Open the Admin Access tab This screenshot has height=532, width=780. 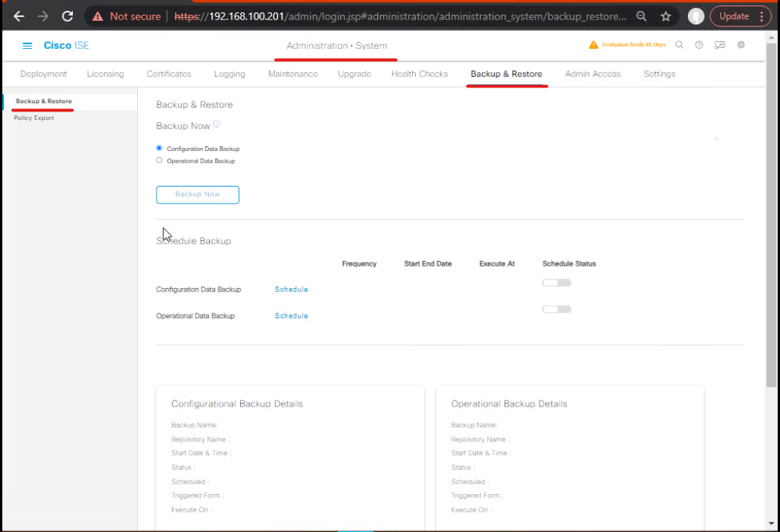593,74
